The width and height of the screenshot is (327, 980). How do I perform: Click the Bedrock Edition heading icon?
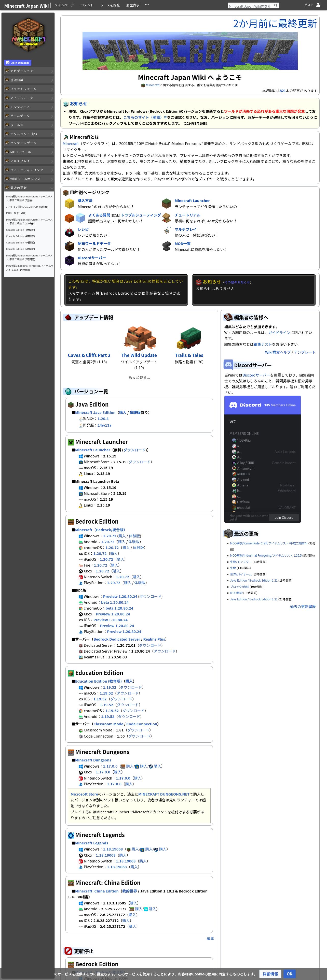[71, 522]
